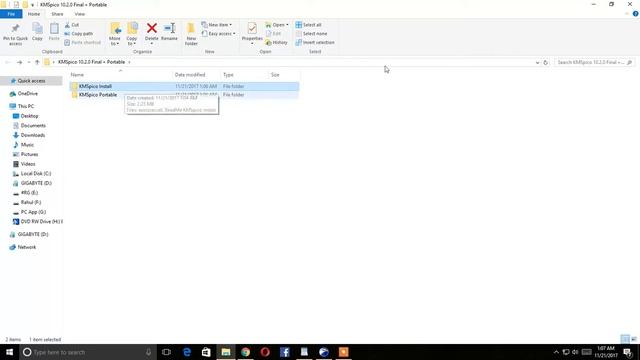Launch Opera from the taskbar

point(265,352)
